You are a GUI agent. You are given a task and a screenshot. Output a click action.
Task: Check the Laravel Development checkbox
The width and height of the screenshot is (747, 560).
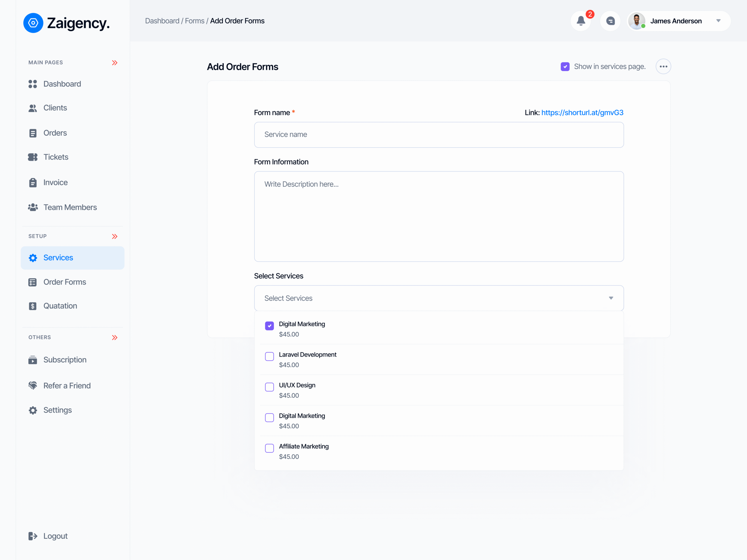point(270,356)
